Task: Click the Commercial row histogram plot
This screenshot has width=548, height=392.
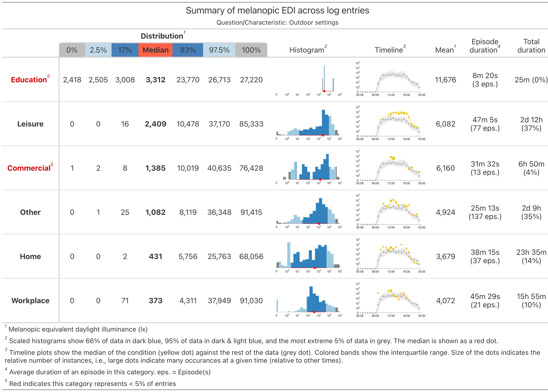Action: click(308, 168)
